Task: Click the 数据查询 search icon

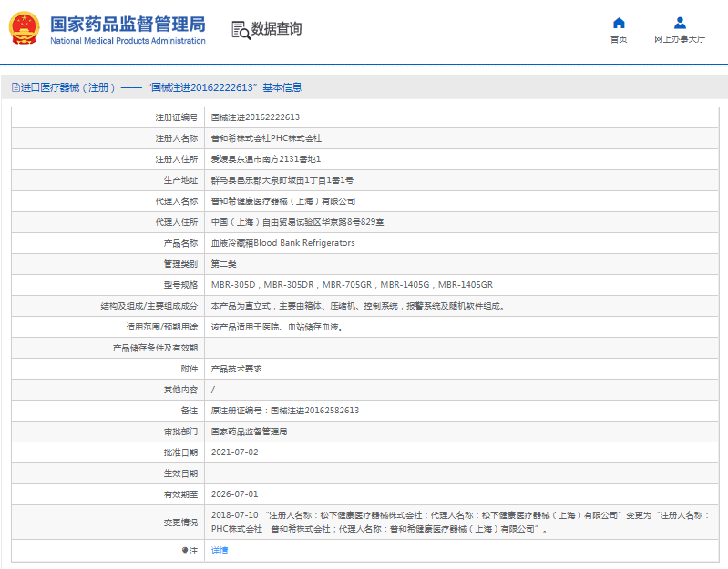Action: (241, 30)
